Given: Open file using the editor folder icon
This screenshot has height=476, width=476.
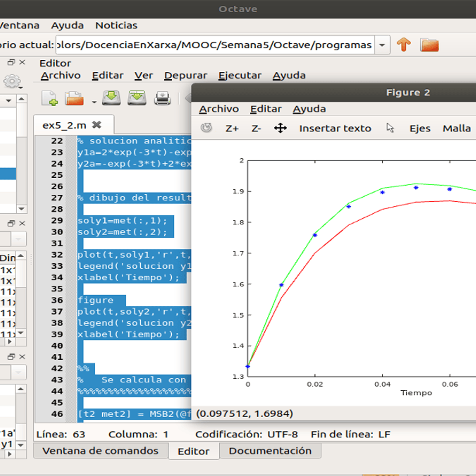Looking at the screenshot, I should pyautogui.click(x=74, y=98).
